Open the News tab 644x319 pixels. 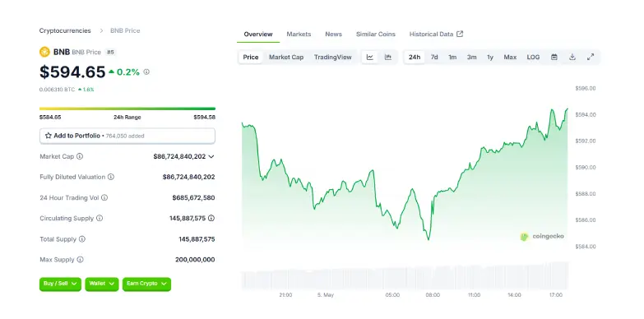(333, 34)
